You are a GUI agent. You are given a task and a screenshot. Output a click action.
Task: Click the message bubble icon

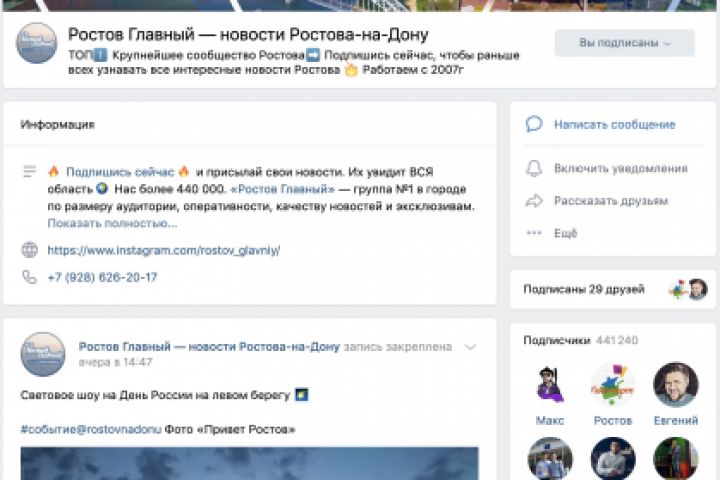(x=534, y=124)
